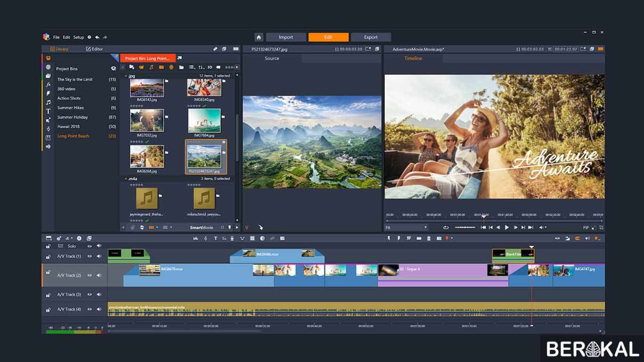This screenshot has height=362, width=644.
Task: Open the Effects (fx) section in the sidebar
Action: (x=47, y=85)
